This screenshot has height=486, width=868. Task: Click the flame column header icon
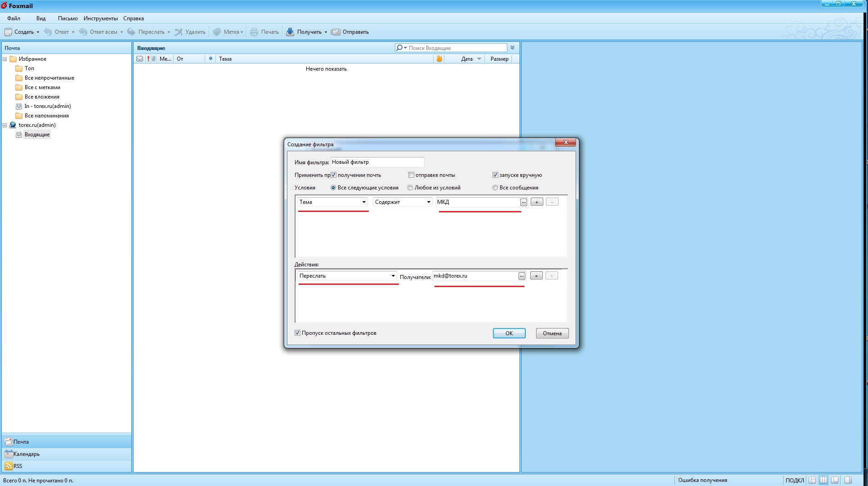click(439, 59)
